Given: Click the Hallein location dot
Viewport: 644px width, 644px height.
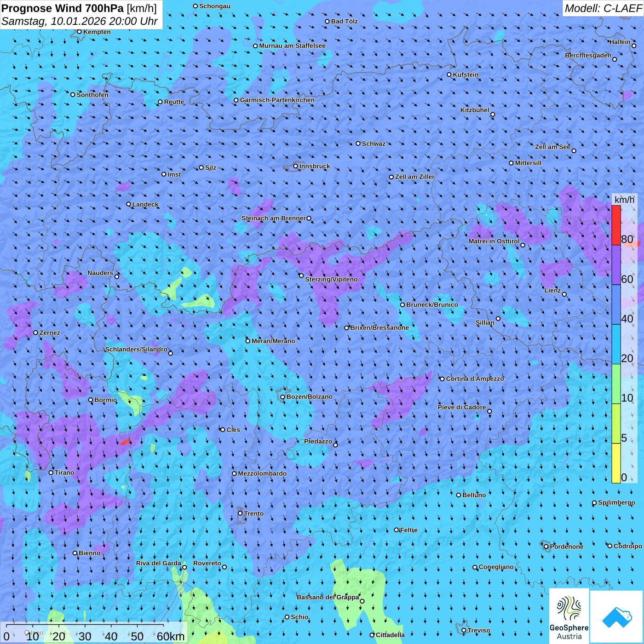Looking at the screenshot, I should click(634, 46).
